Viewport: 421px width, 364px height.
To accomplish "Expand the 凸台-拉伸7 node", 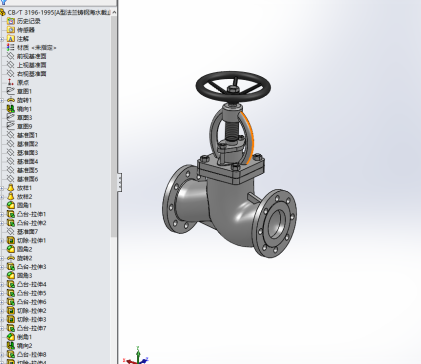I will point(2,328).
